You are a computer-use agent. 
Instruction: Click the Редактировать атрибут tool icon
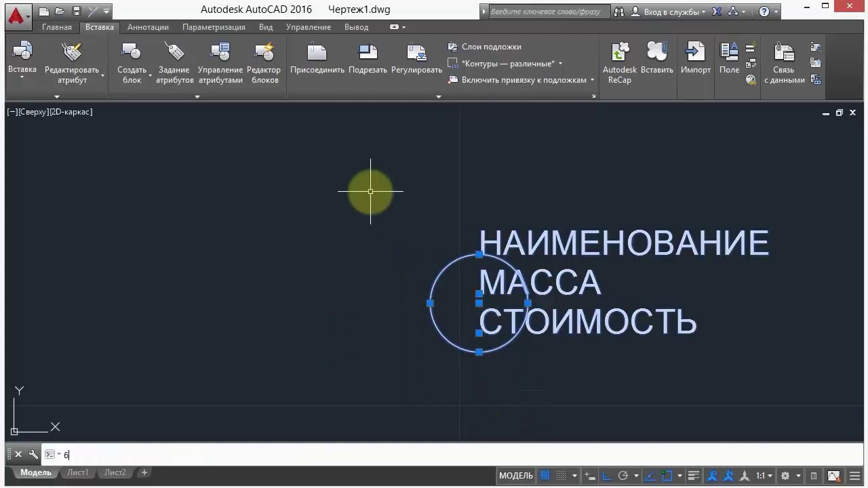pos(71,52)
